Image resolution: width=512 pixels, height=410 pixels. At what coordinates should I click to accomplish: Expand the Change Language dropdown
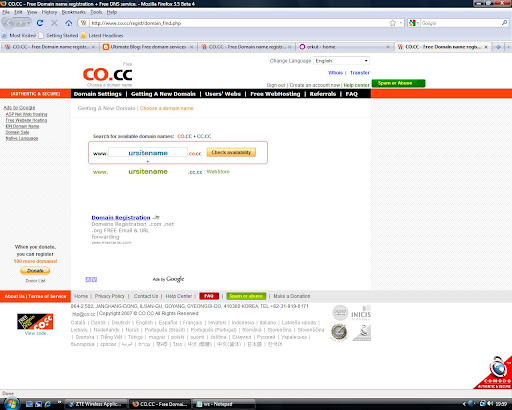click(x=341, y=61)
